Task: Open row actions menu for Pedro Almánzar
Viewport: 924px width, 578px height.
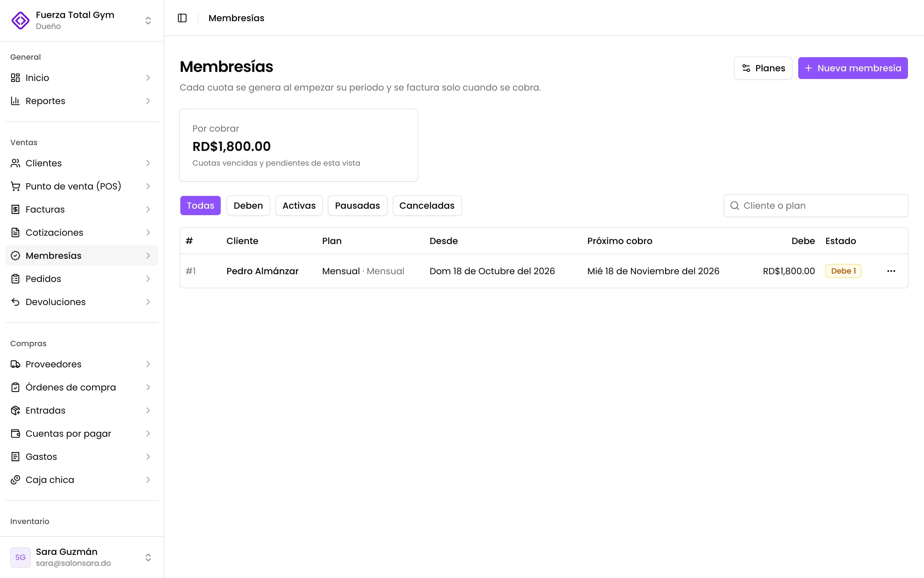Action: 891,271
